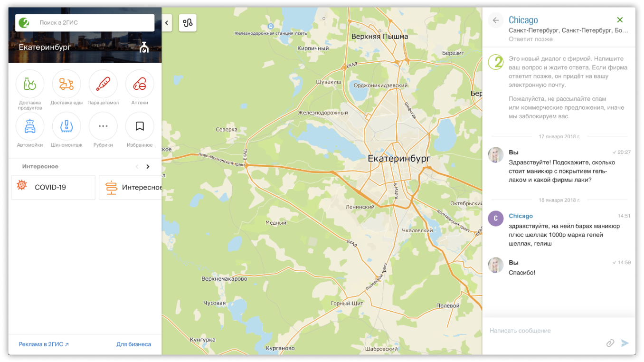Click the Полевой label on map
This screenshot has height=362, width=644.
448,306
